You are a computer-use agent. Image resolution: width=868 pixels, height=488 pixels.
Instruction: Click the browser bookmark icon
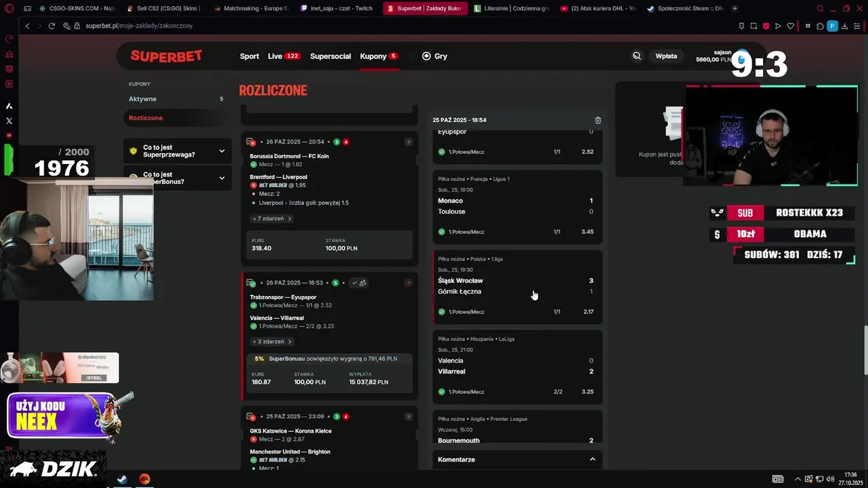[x=741, y=26]
